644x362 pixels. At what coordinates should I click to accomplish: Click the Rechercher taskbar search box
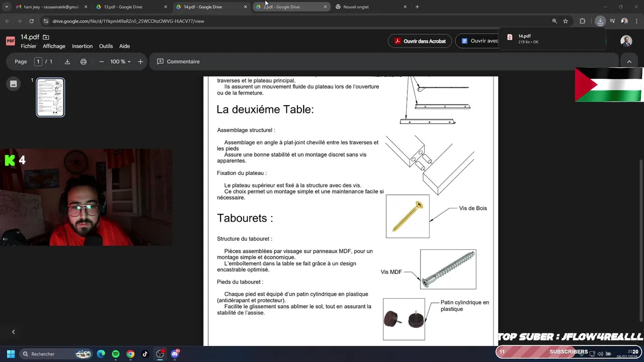click(57, 354)
